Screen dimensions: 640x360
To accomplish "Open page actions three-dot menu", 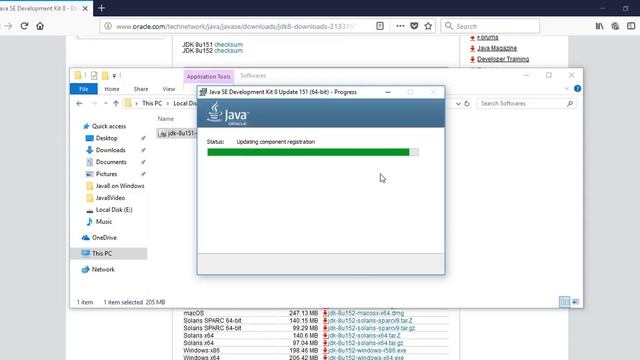I will 400,26.
